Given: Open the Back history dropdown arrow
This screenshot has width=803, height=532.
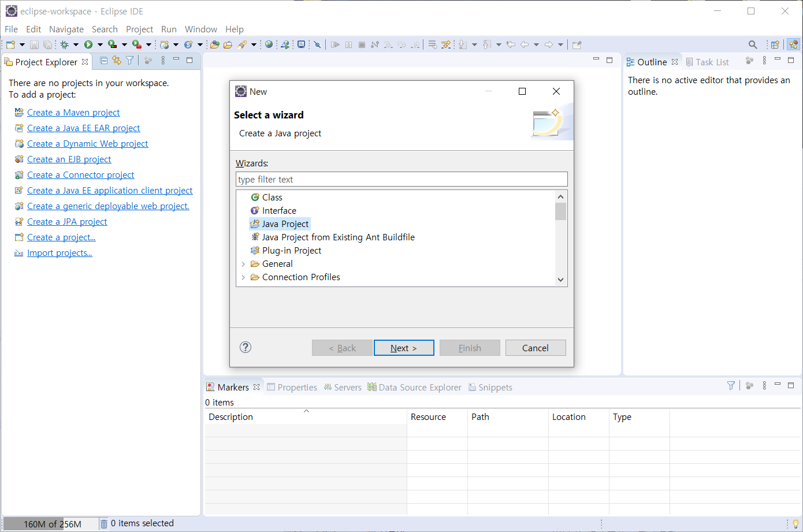Looking at the screenshot, I should pyautogui.click(x=537, y=44).
